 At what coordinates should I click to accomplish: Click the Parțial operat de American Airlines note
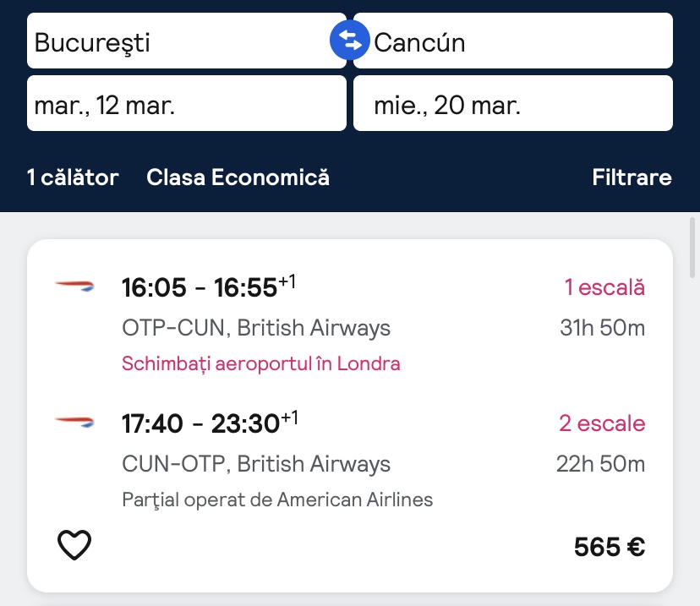[277, 500]
